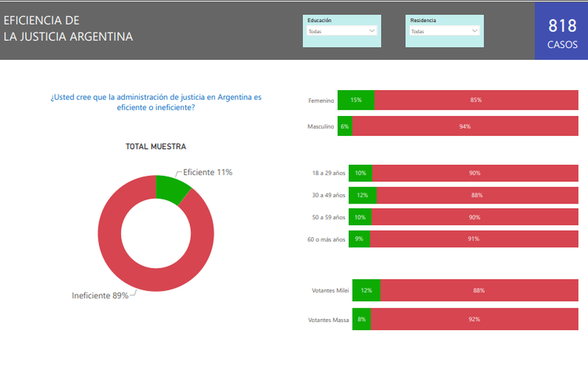This screenshot has width=588, height=373.
Task: Click the Educación dropdown chevron arrow
Action: (x=372, y=31)
